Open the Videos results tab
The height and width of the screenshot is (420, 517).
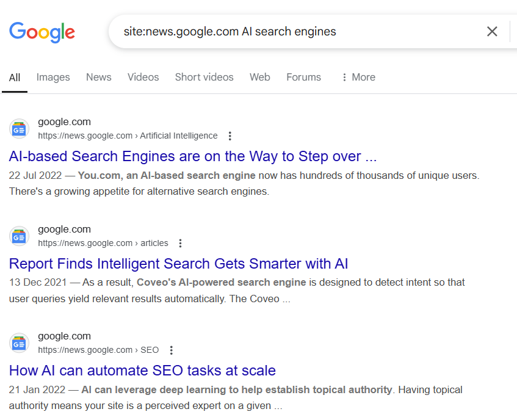click(143, 77)
